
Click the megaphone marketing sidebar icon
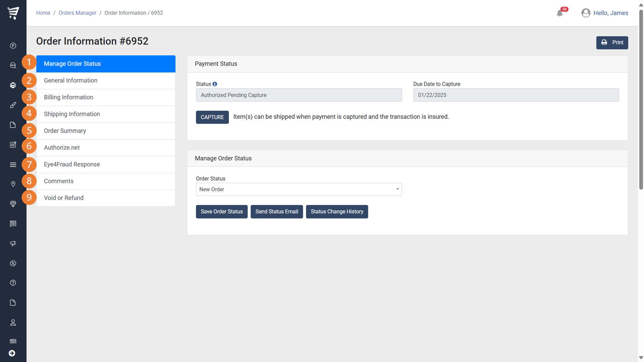tap(13, 244)
